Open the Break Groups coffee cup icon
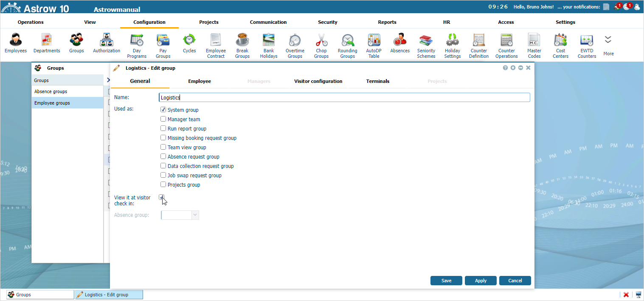 click(x=242, y=41)
